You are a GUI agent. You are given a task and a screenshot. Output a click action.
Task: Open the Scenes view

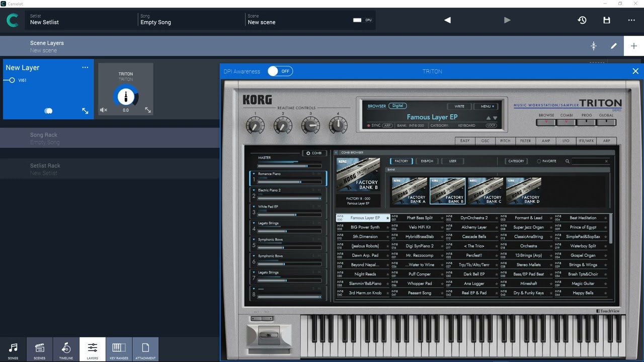[39, 350]
